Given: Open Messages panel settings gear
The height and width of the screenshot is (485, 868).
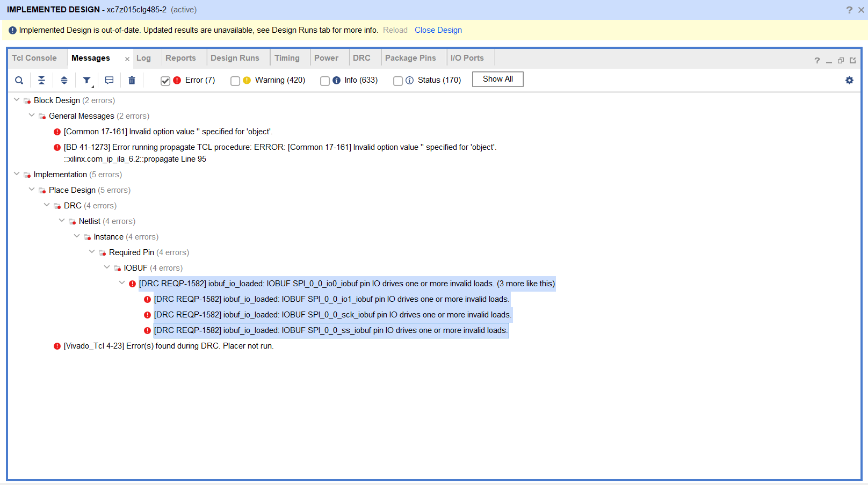Looking at the screenshot, I should [x=849, y=80].
